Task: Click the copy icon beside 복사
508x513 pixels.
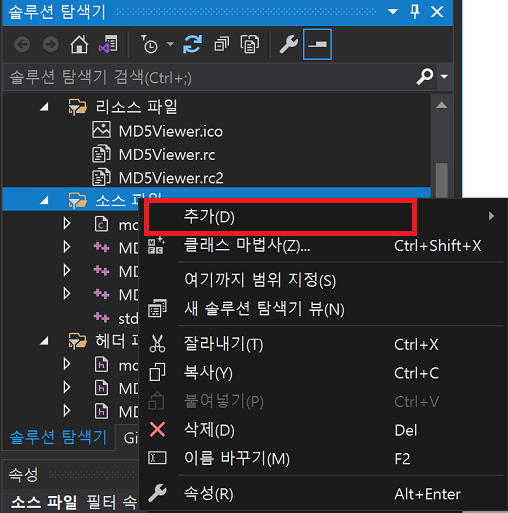Action: 157,372
